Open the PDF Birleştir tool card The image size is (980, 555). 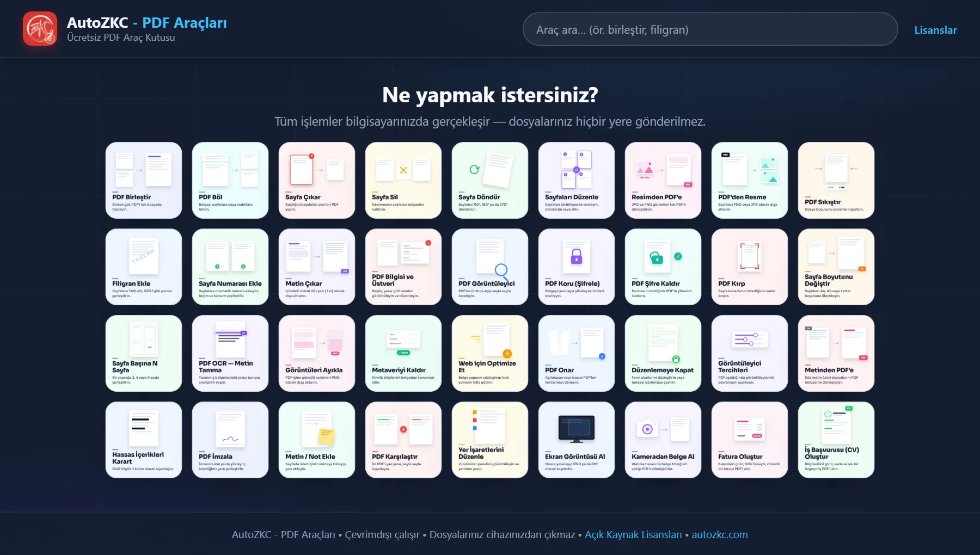tap(144, 181)
